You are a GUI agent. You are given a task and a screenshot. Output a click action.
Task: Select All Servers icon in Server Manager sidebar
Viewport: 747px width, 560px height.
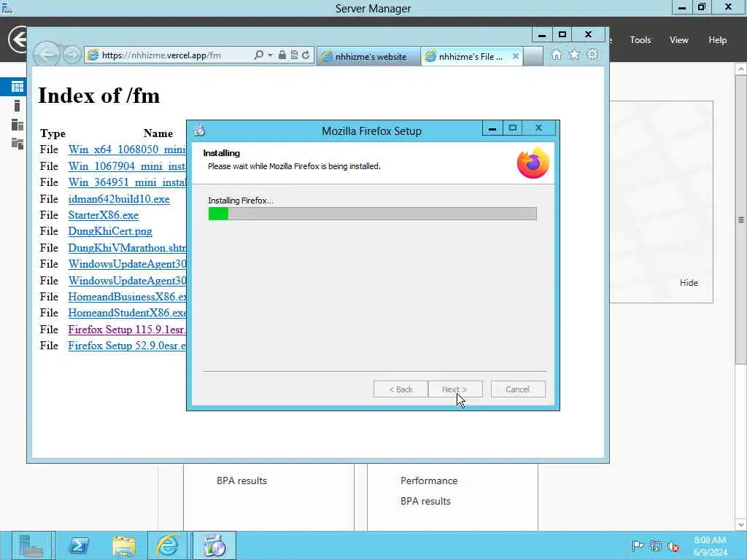(x=18, y=125)
